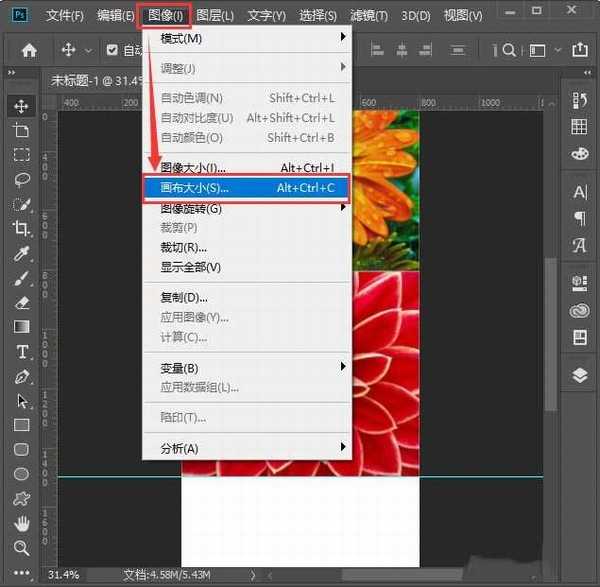
Task: Pick the Crop tool
Action: (x=21, y=228)
